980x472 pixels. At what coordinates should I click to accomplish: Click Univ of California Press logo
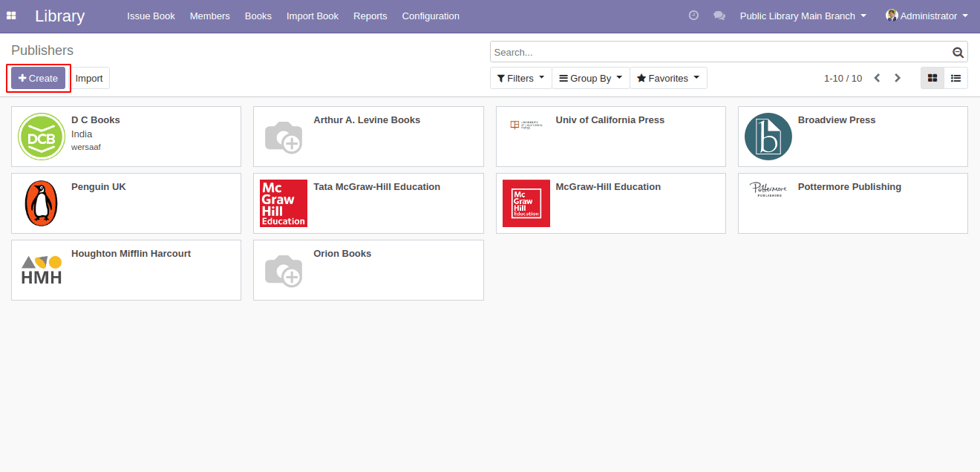click(x=526, y=125)
